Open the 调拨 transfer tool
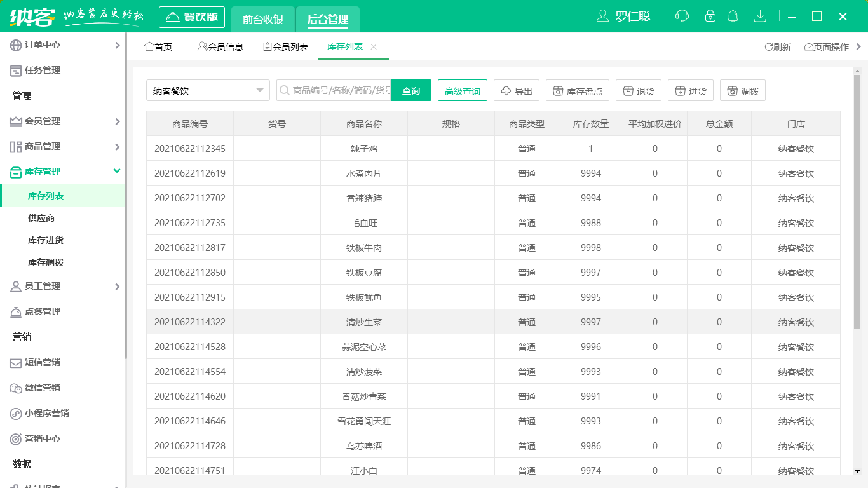Screen dimensions: 868x488 (742, 90)
